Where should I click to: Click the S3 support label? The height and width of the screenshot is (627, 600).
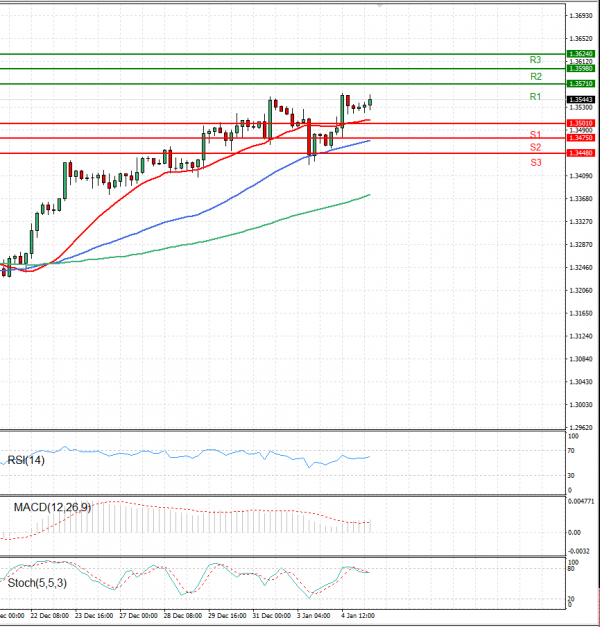(x=536, y=162)
